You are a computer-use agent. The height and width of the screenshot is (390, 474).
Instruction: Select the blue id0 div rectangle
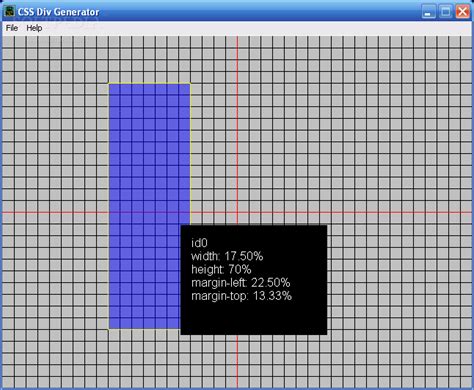(145, 153)
